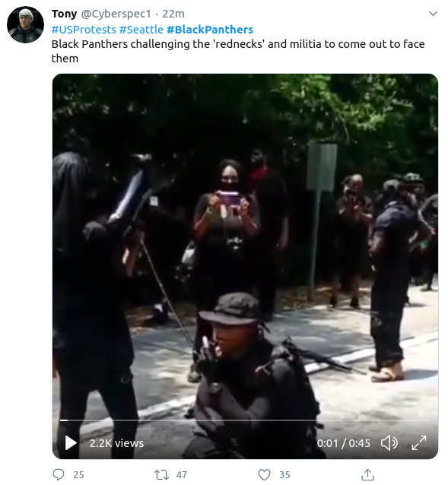Retweet this post using the retweet icon
Viewport: 448px width, 485px height.
(x=161, y=474)
